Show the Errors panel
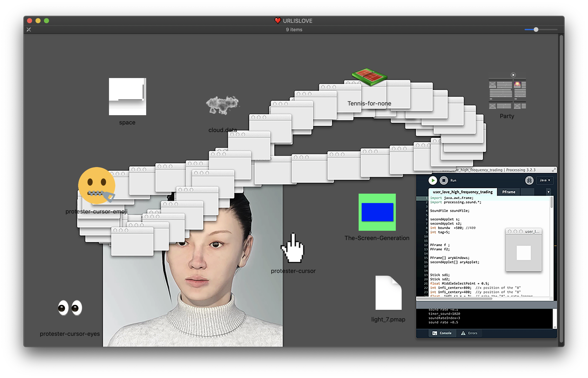The height and width of the screenshot is (378, 588). click(x=469, y=333)
